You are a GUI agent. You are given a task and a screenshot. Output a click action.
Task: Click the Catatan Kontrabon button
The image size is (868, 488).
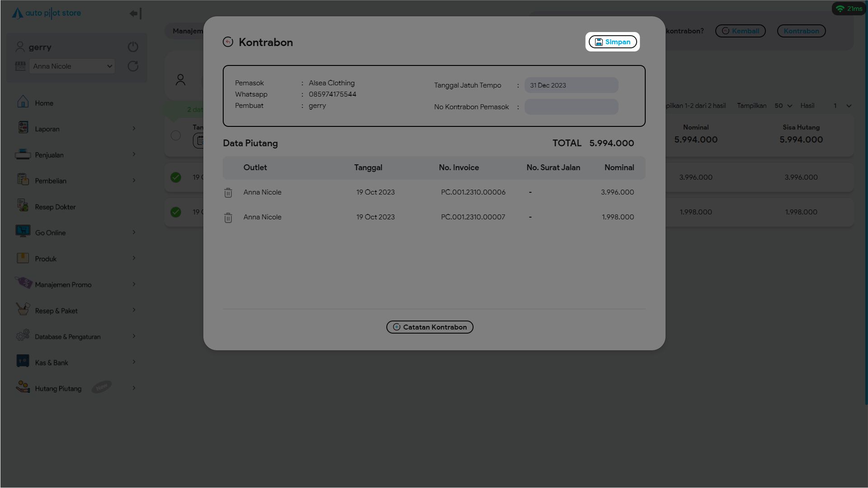pos(429,327)
